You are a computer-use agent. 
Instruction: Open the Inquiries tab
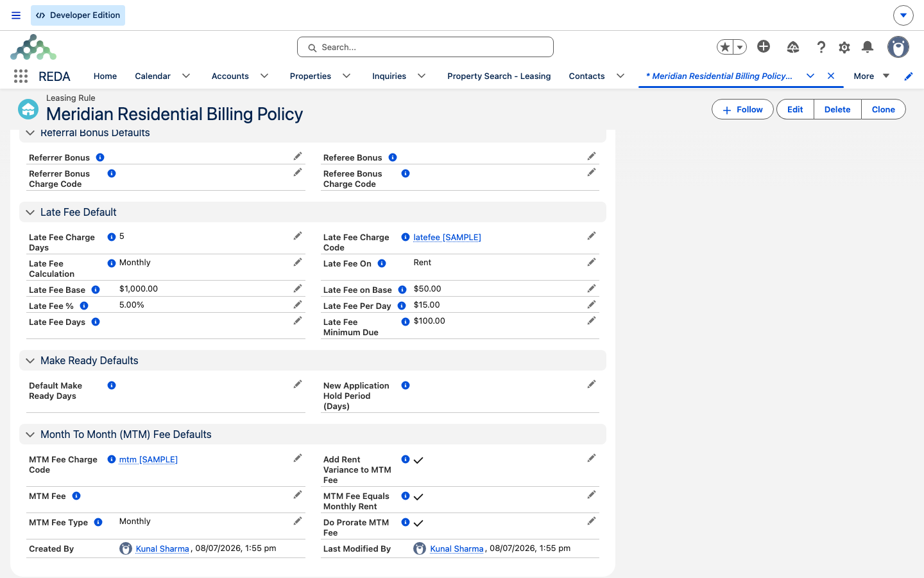[x=389, y=76]
